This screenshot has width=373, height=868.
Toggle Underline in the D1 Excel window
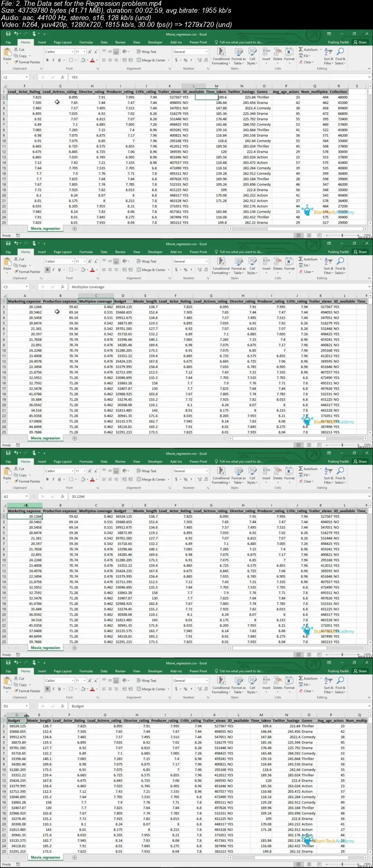pos(59,689)
